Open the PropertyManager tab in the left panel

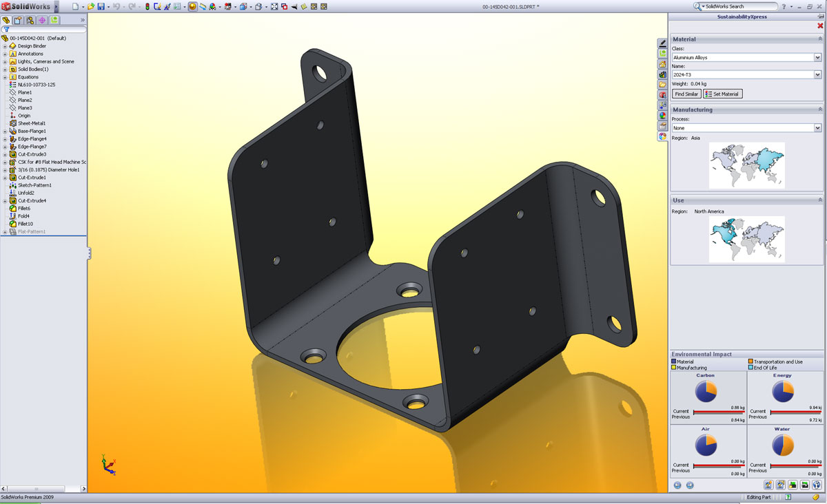click(x=18, y=20)
